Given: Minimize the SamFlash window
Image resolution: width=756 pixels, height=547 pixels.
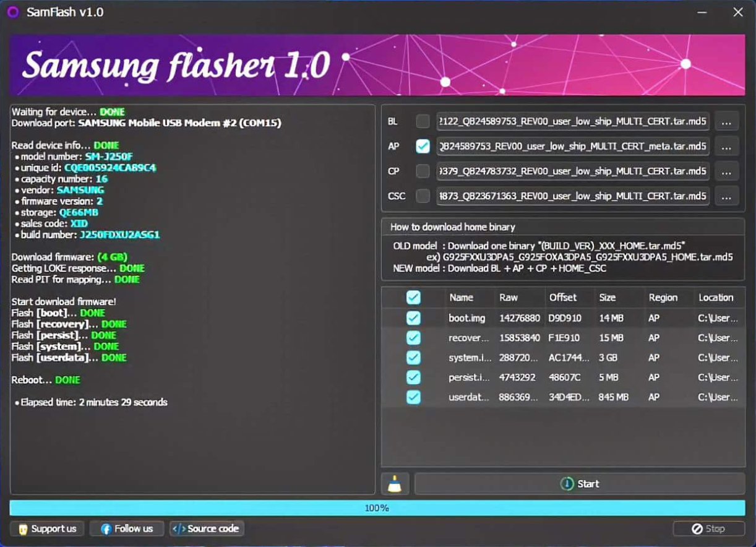Looking at the screenshot, I should point(702,12).
